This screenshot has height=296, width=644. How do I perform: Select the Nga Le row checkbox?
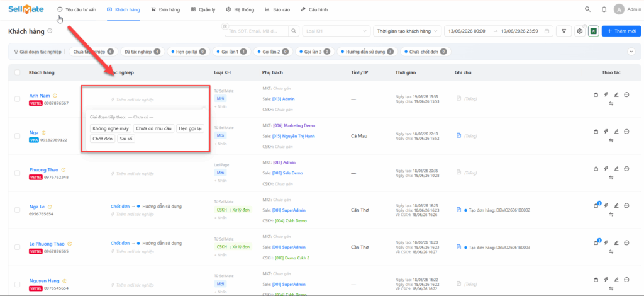17,210
